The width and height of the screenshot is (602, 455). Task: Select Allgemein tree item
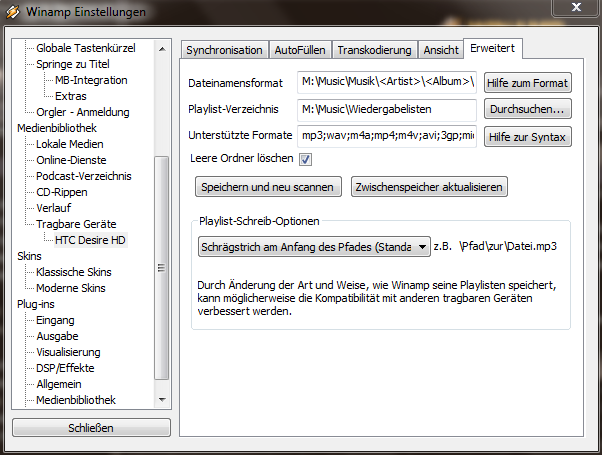[59, 384]
